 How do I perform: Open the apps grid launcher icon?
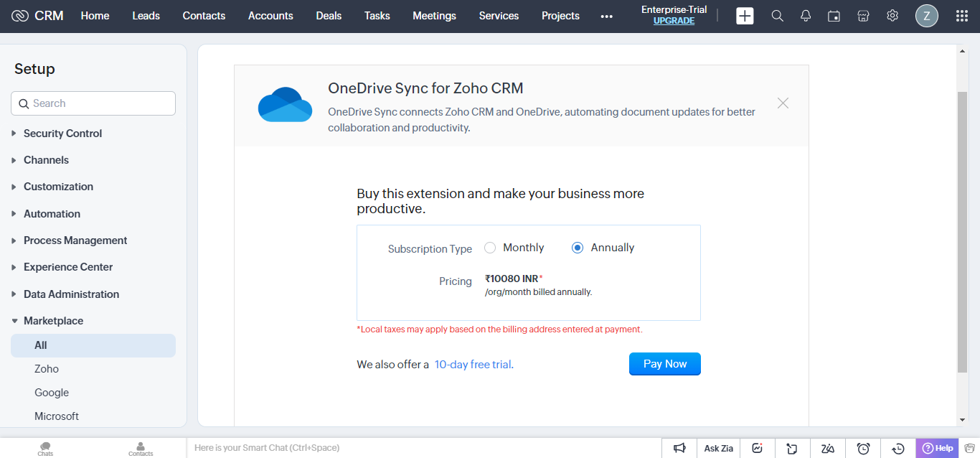click(x=962, y=16)
